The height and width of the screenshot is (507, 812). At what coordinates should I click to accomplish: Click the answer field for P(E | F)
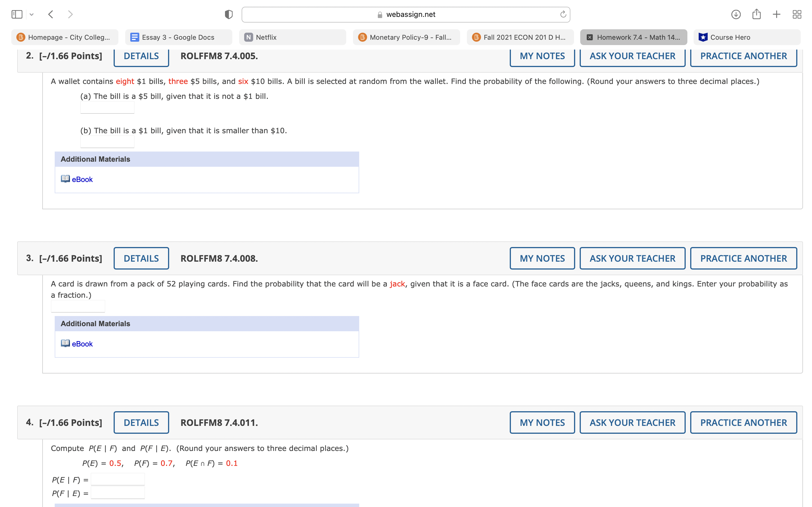pos(118,479)
